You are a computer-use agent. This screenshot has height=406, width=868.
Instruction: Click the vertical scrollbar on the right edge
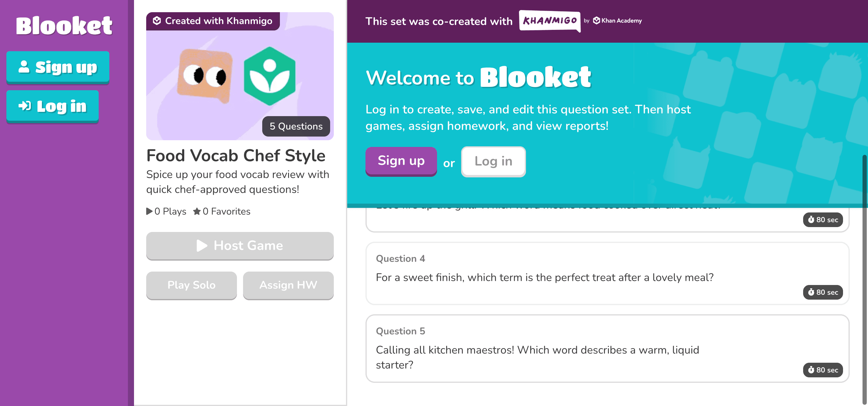point(865,280)
